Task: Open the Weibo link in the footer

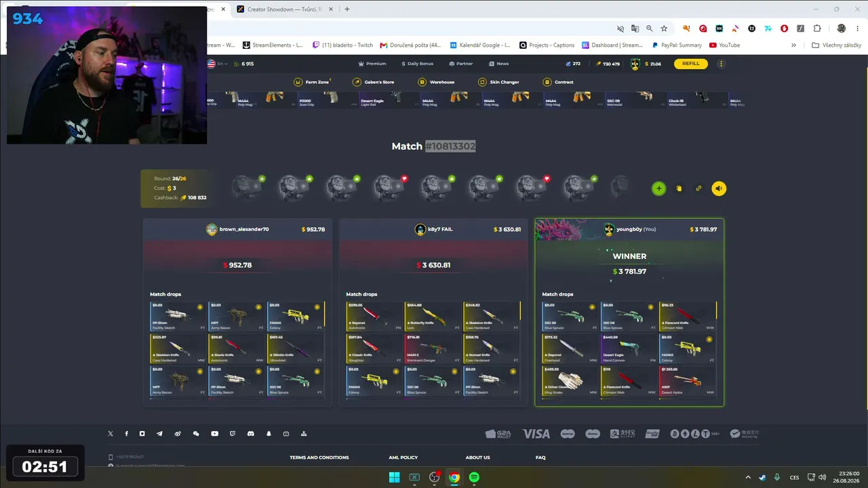Action: pos(178,434)
